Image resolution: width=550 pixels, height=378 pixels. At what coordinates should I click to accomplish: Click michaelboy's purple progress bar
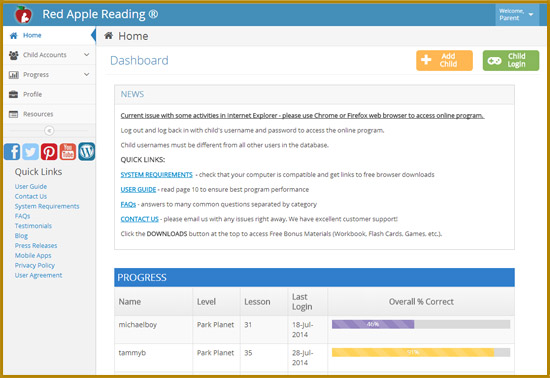(373, 324)
